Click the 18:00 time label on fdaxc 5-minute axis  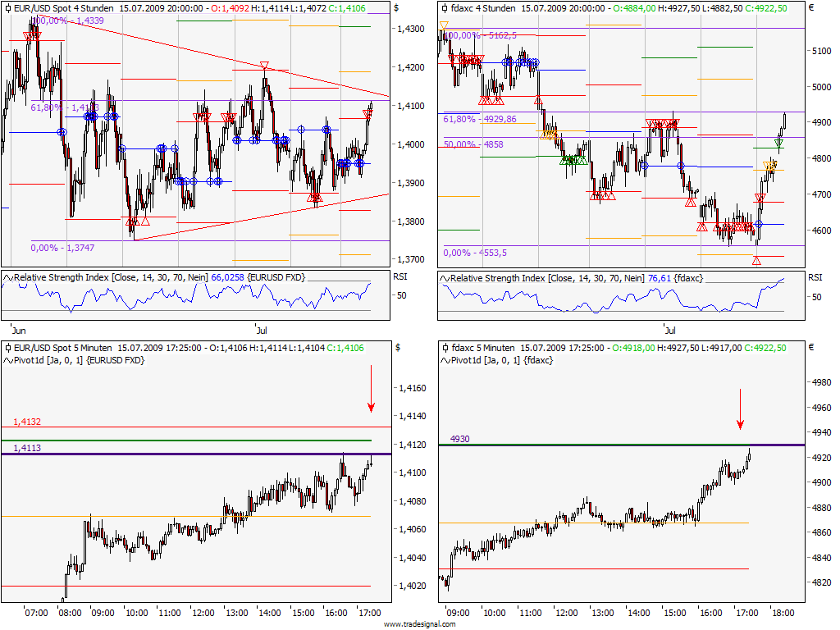point(783,613)
